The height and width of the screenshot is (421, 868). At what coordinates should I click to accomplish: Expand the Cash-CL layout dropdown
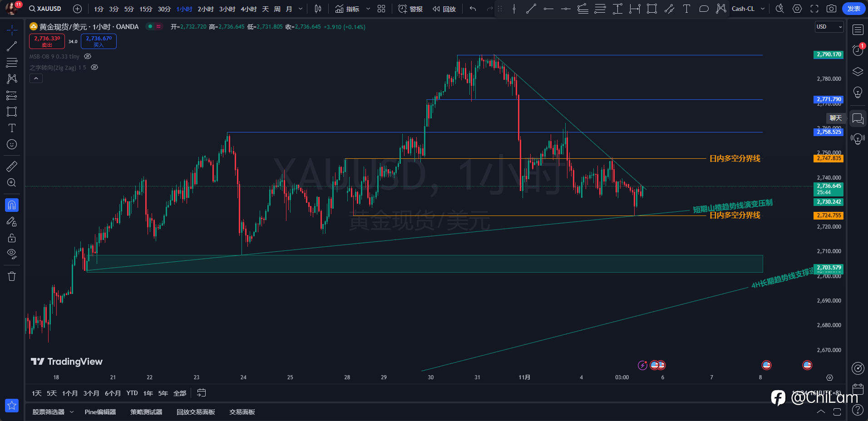coord(763,9)
